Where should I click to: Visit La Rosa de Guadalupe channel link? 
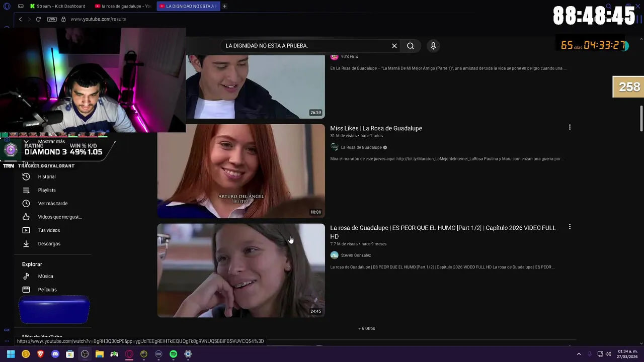pyautogui.click(x=361, y=147)
